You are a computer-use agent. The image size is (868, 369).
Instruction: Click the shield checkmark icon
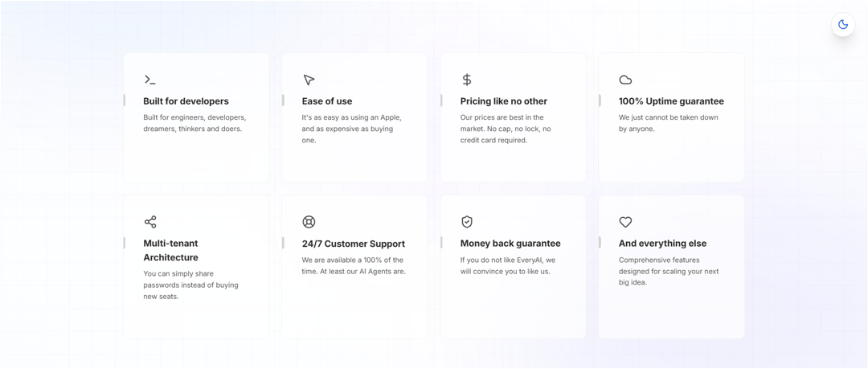(x=467, y=222)
